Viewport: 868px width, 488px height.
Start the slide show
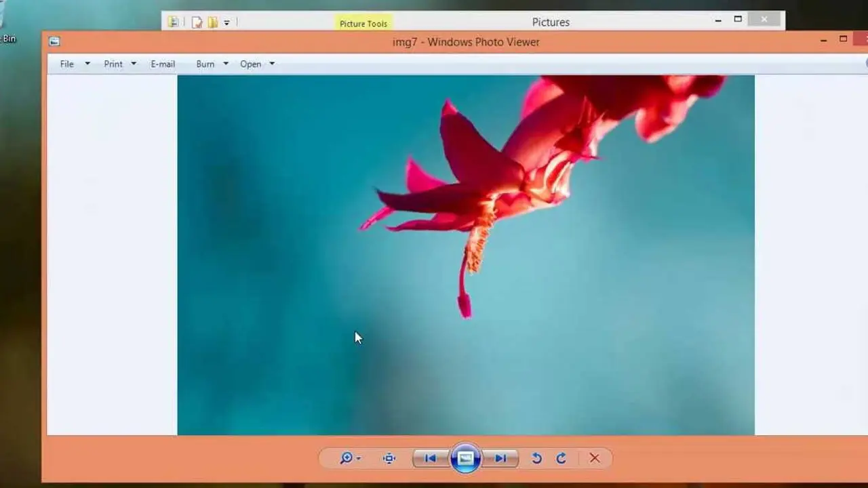point(465,458)
